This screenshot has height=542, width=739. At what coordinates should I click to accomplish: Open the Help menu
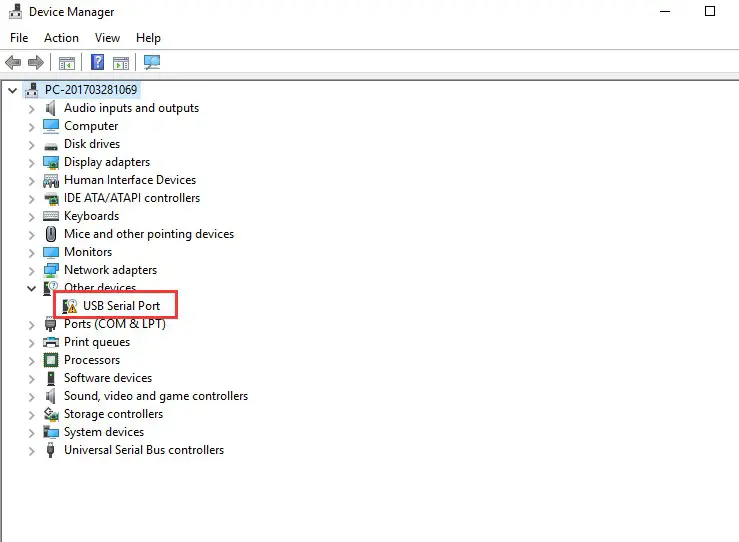tap(148, 38)
